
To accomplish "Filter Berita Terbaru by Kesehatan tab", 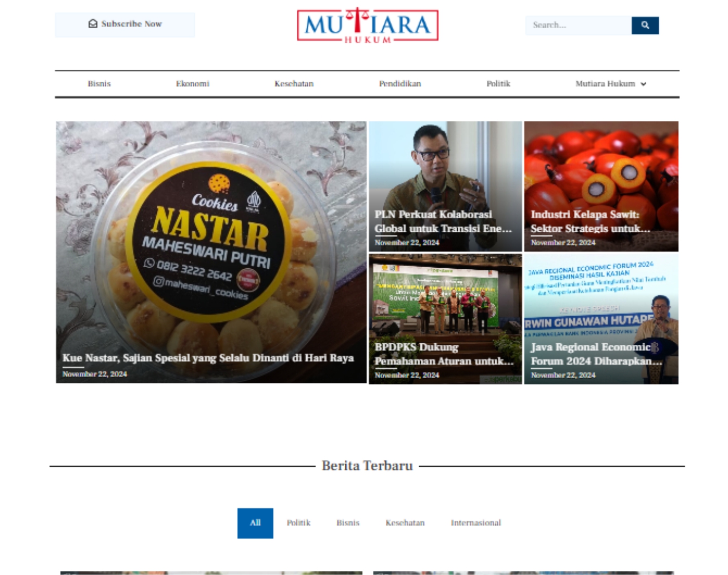I will (405, 523).
